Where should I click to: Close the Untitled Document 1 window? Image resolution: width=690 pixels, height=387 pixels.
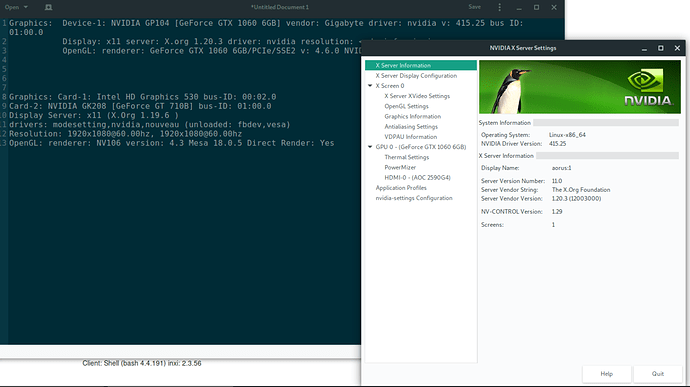(x=554, y=7)
